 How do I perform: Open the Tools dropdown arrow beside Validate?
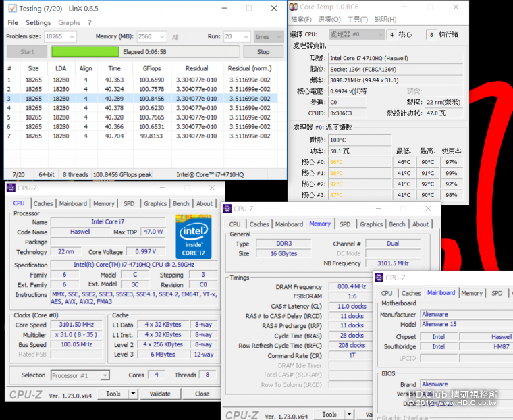[132, 394]
